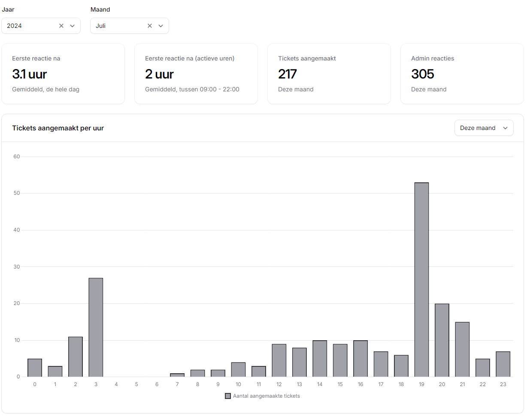Screen dimensions: 527x420
Task: Click the Admin reacties stat card
Action: pyautogui.click(x=462, y=74)
